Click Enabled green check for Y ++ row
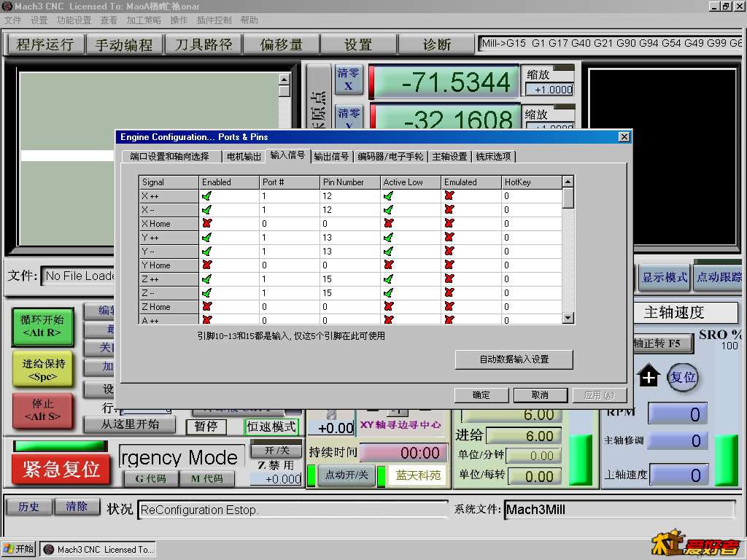 [206, 237]
